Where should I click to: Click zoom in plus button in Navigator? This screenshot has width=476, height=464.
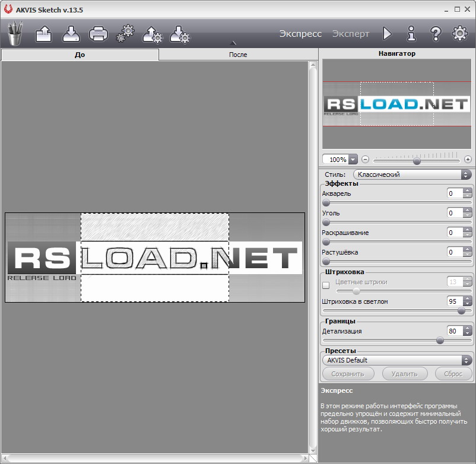click(468, 160)
